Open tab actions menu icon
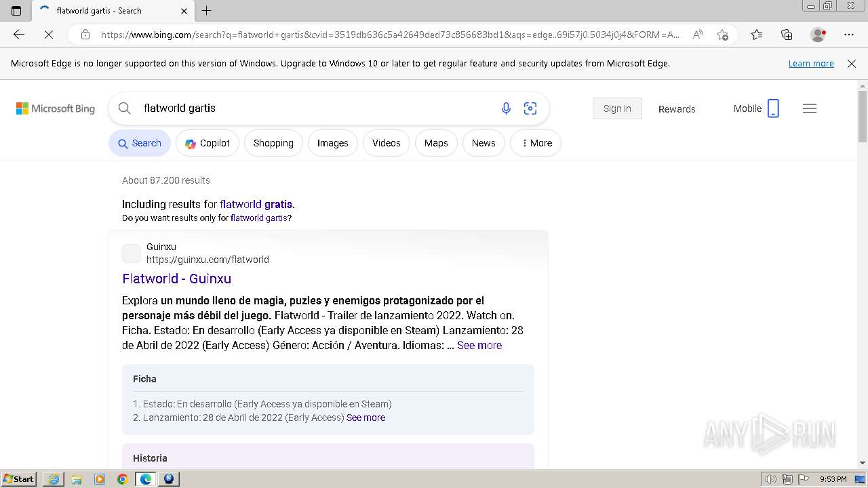This screenshot has width=868, height=488. [x=16, y=11]
